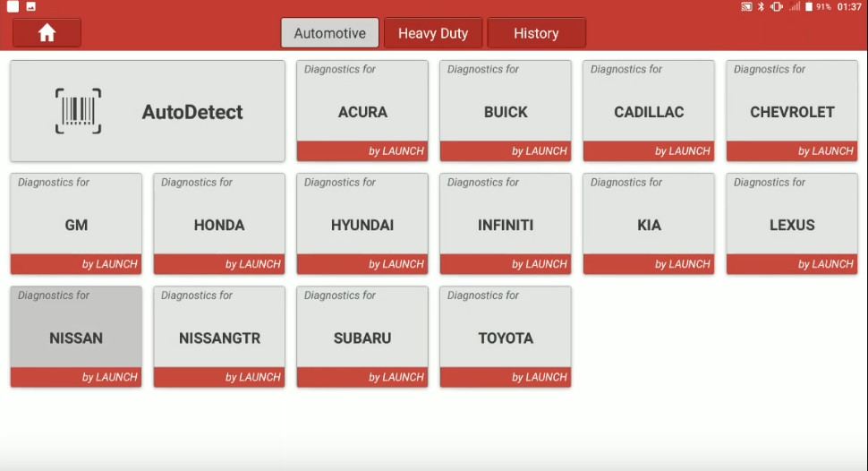Open INFINITI diagnostics tile
Image resolution: width=868 pixels, height=471 pixels.
tap(506, 224)
